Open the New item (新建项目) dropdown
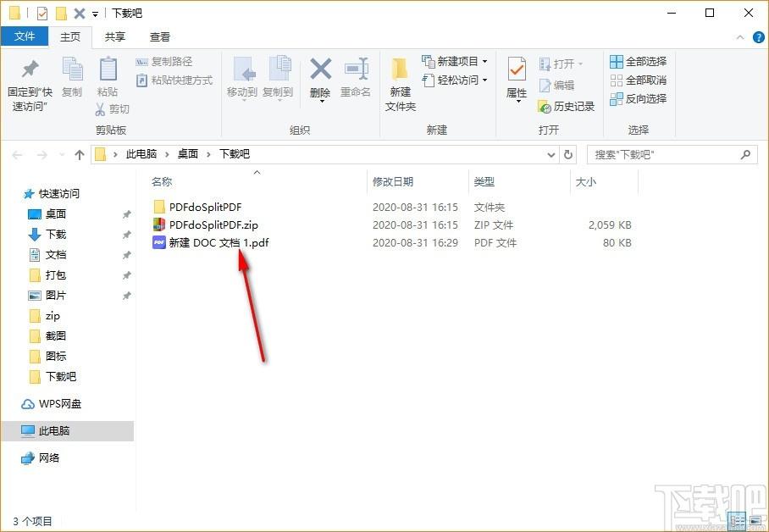The height and width of the screenshot is (532, 769). 484,62
